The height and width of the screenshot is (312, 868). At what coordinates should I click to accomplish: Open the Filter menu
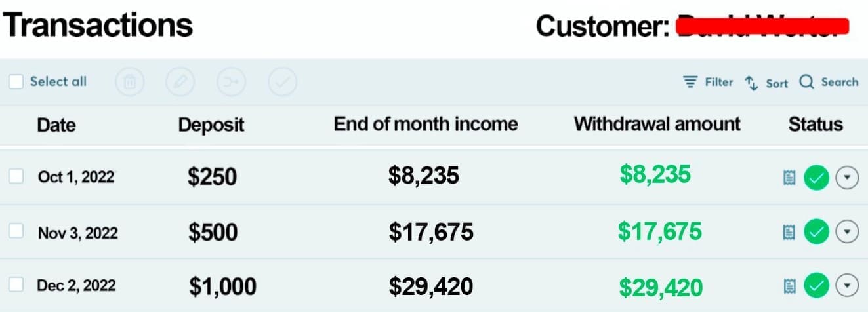[x=708, y=82]
